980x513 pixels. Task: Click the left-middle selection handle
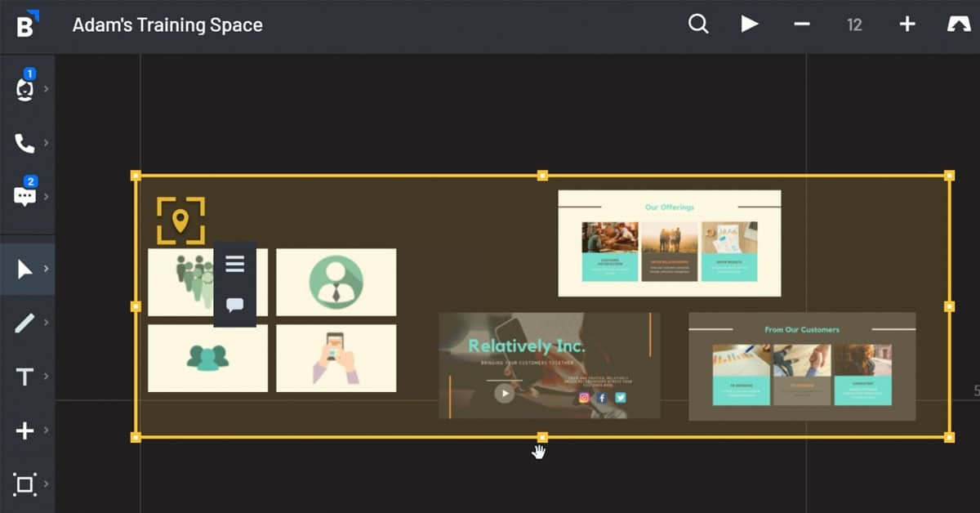pyautogui.click(x=136, y=306)
